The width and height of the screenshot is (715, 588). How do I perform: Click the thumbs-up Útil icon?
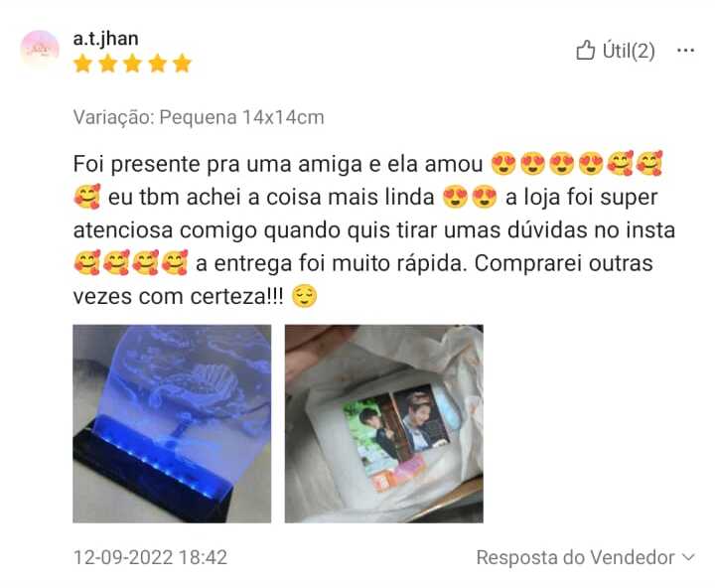[x=585, y=51]
